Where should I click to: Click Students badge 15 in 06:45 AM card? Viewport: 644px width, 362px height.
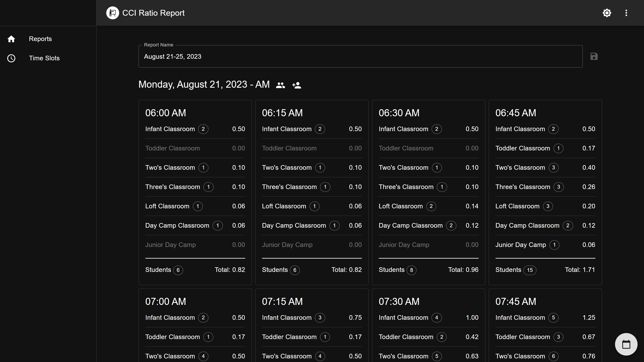point(530,270)
